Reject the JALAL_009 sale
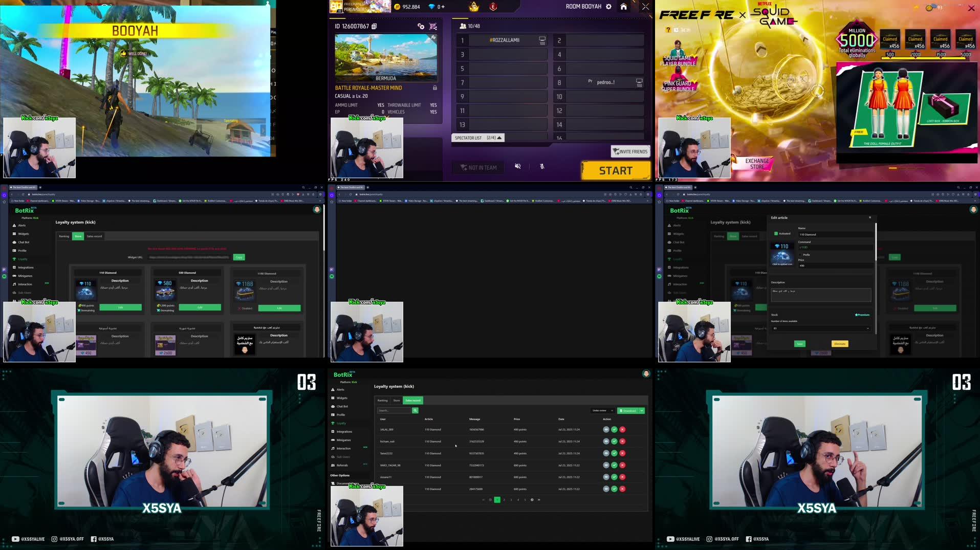The height and width of the screenshot is (550, 980). point(622,429)
